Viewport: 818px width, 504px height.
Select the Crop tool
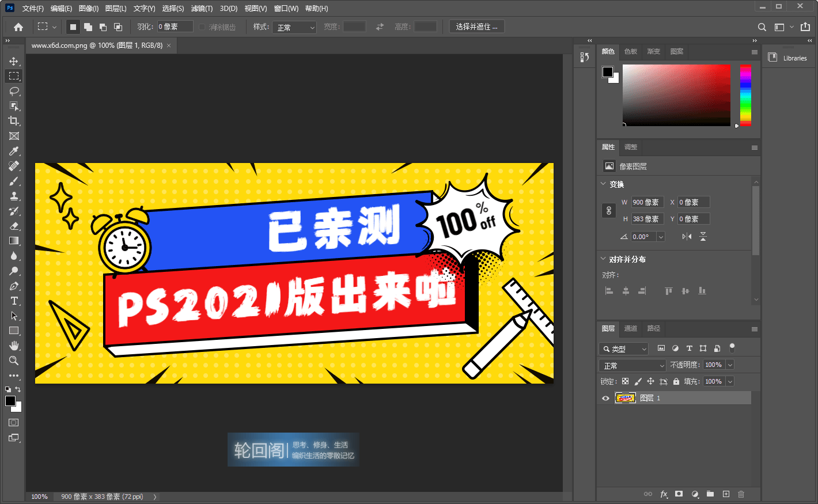pos(14,121)
